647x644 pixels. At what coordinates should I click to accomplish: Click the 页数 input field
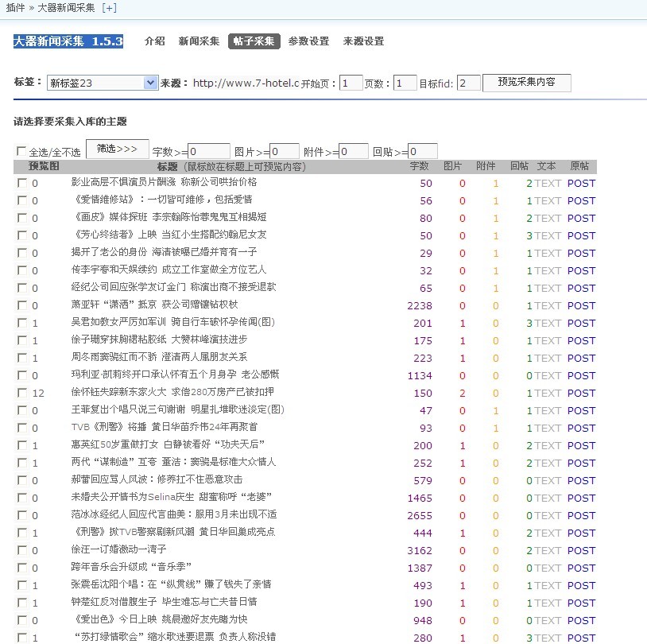coord(405,83)
